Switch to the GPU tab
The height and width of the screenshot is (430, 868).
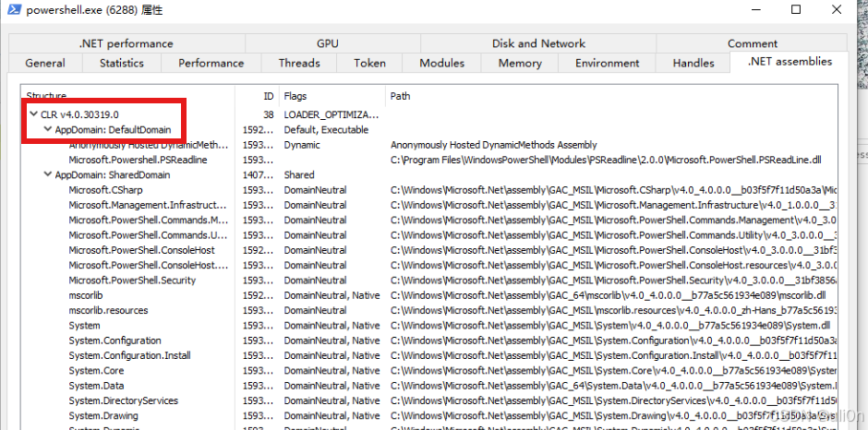coord(328,43)
